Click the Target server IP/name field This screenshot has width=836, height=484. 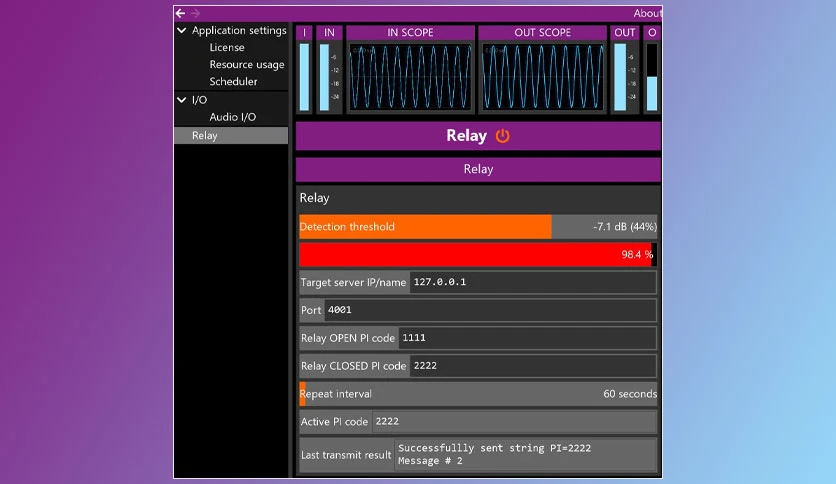533,282
